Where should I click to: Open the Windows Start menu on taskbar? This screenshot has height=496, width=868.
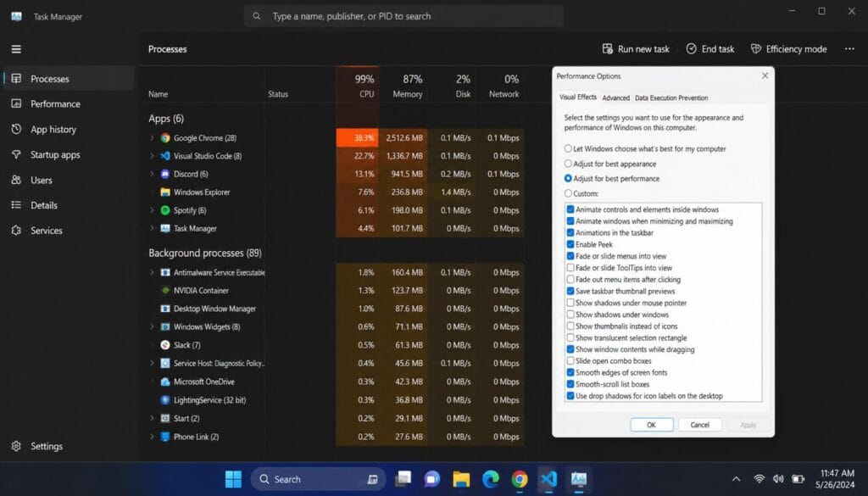click(233, 479)
